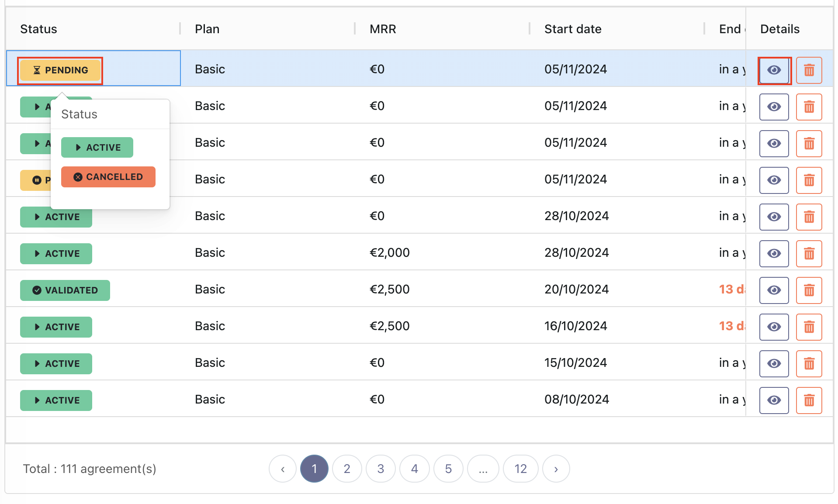Go to page 2 of agreements

tap(347, 469)
